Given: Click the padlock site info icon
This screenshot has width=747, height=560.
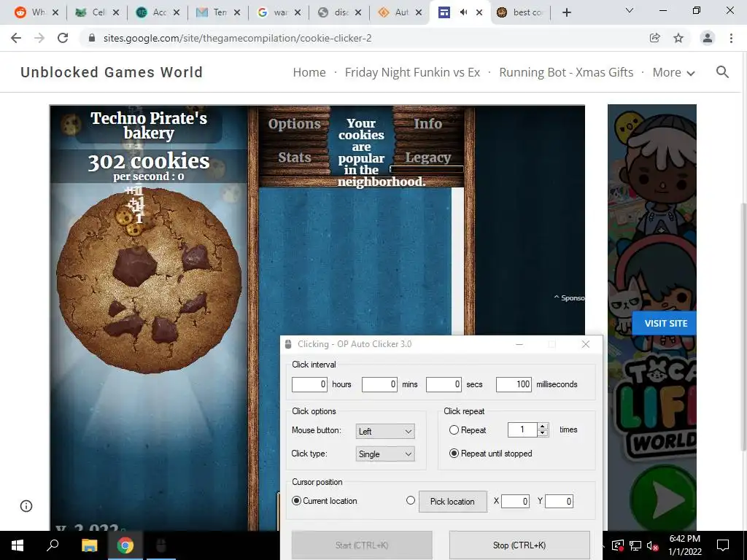Looking at the screenshot, I should pyautogui.click(x=92, y=38).
